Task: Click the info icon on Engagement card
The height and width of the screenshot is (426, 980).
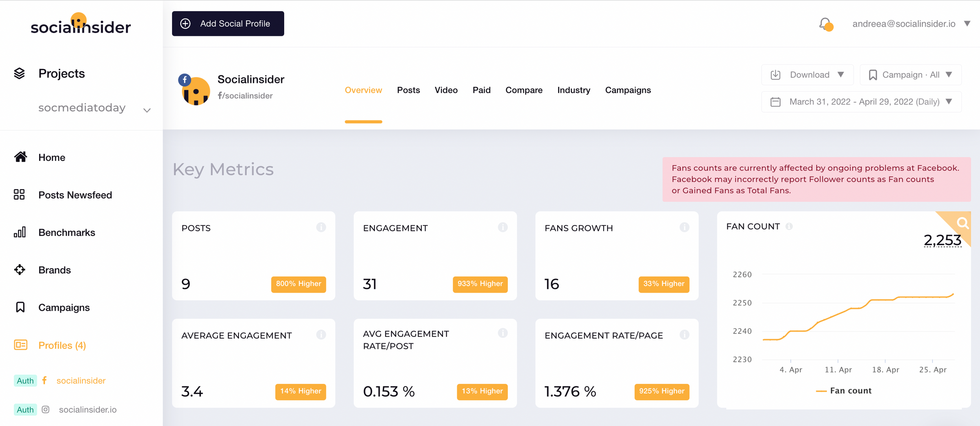Action: (503, 227)
